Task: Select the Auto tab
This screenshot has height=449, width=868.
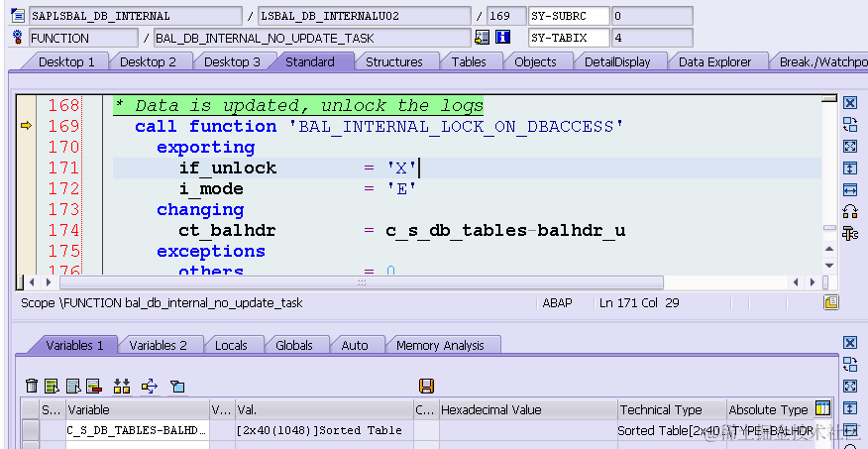Action: pyautogui.click(x=355, y=346)
